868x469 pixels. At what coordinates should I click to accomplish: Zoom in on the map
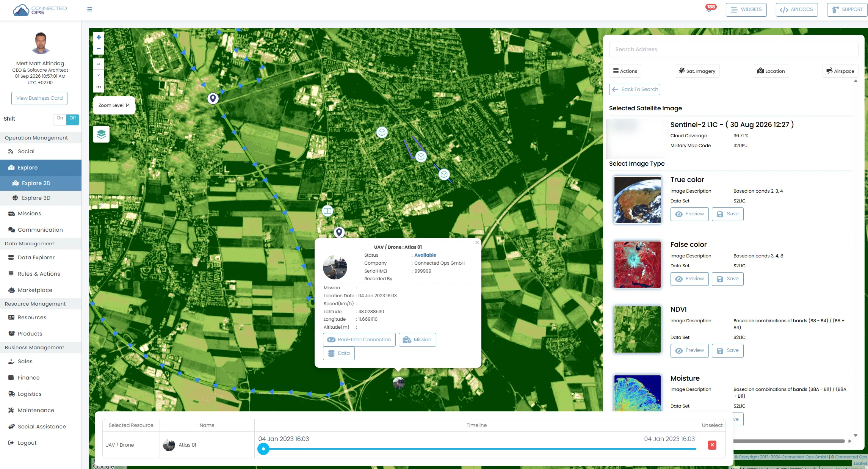[x=99, y=38]
